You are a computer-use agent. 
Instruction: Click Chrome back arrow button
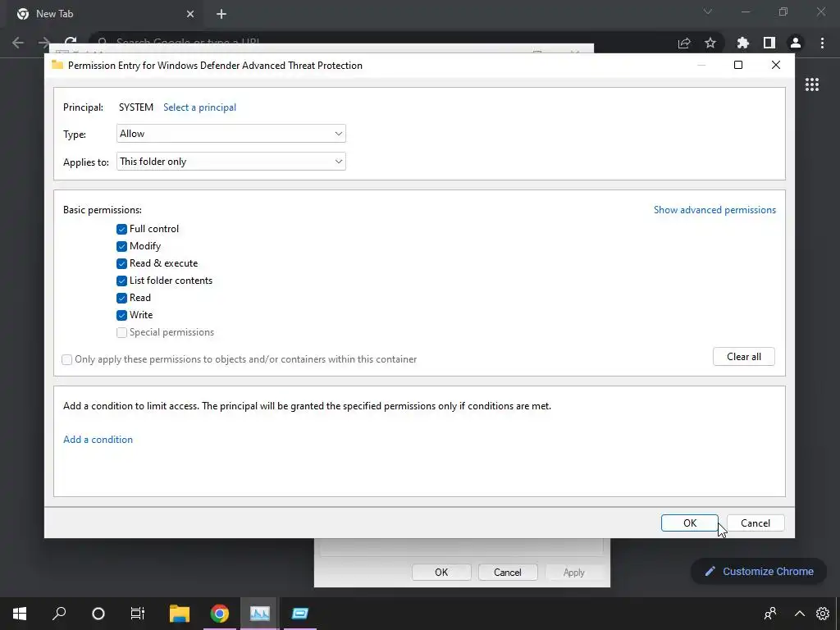18,43
